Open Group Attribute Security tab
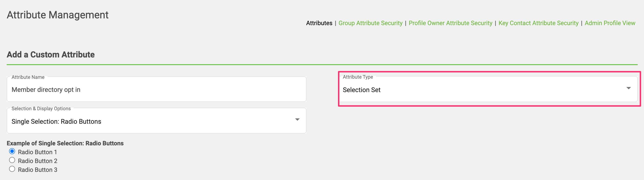Image resolution: width=644 pixels, height=180 pixels. pos(370,23)
